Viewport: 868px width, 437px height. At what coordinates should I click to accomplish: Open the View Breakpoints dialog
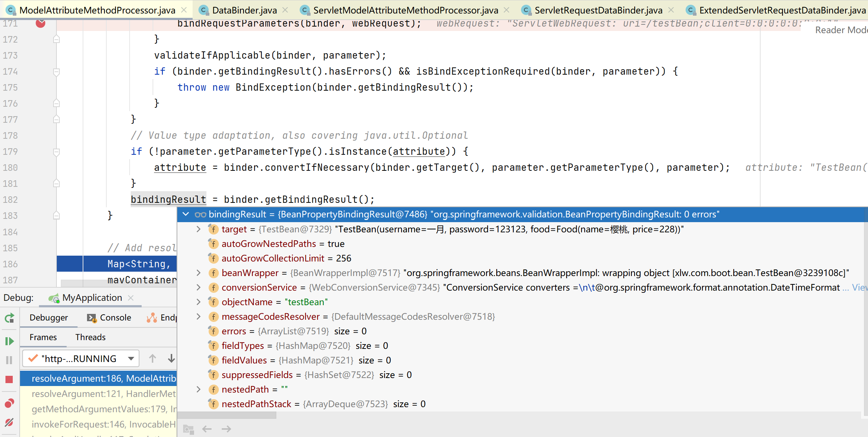tap(9, 403)
